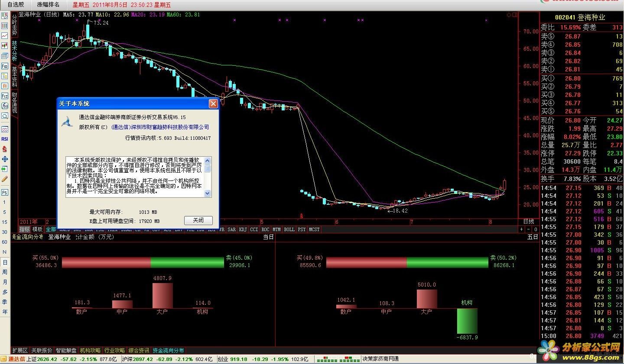Open the F12 trading icon
624x364 pixels.
4,96
